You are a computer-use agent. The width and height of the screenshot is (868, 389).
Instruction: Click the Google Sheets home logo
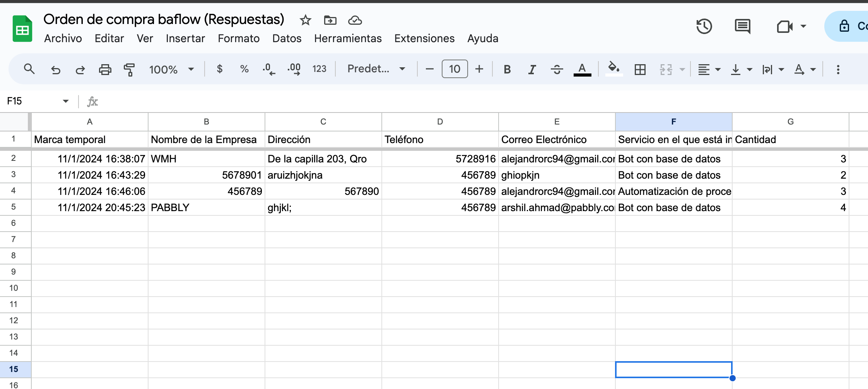coord(22,29)
